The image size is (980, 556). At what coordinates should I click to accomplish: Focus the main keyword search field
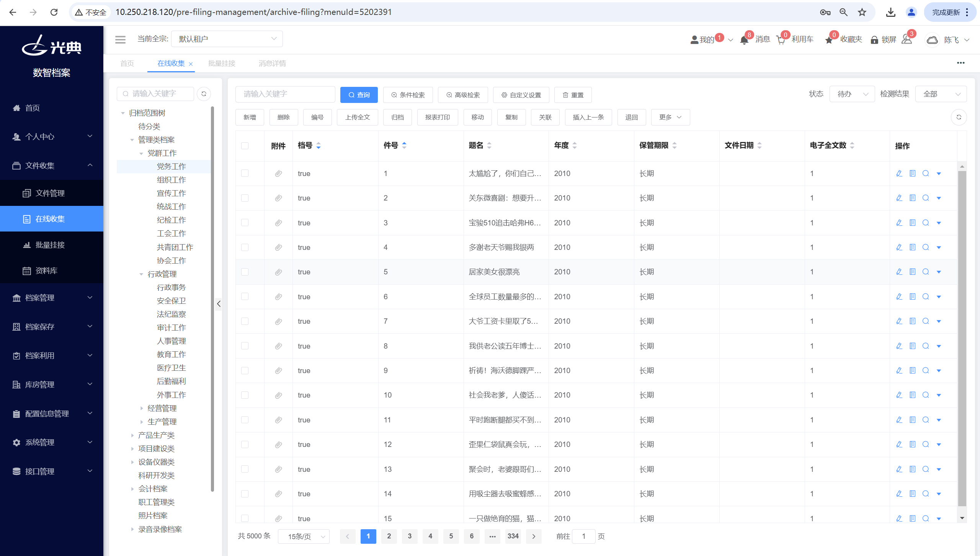[x=285, y=94]
